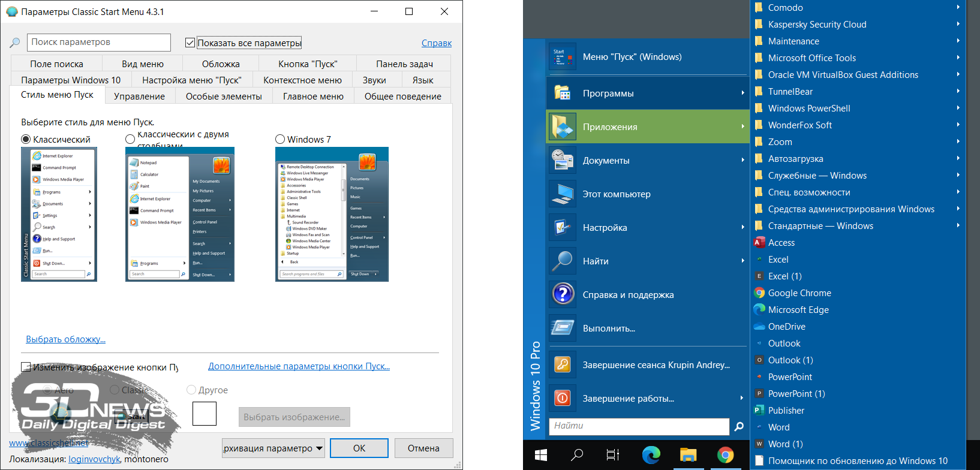Click the Publisher app icon

pyautogui.click(x=759, y=411)
